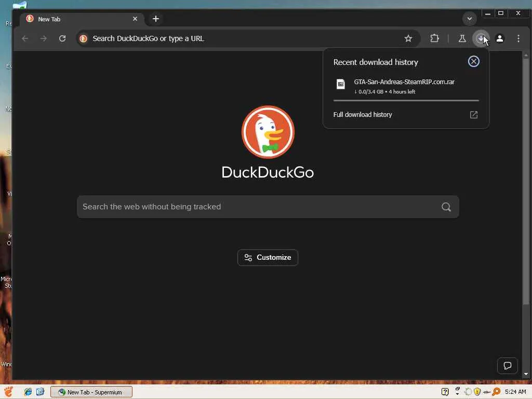The image size is (532, 399).
Task: Maximize the Supermium browser window
Action: [x=501, y=13]
